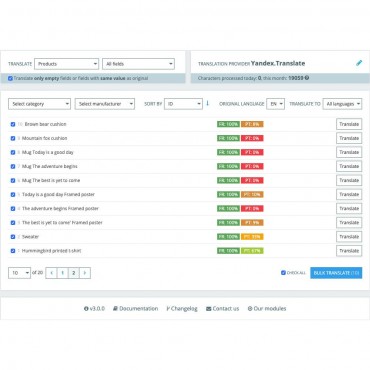This screenshot has width=370, height=370.
Task: Uncheck Brown bear cushion row checkbox
Action: (13, 124)
